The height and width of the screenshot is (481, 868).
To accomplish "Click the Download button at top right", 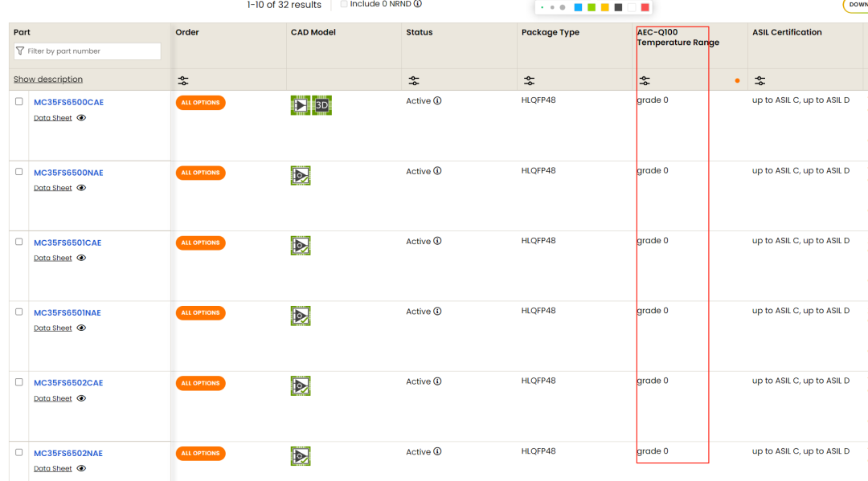I will pyautogui.click(x=856, y=5).
